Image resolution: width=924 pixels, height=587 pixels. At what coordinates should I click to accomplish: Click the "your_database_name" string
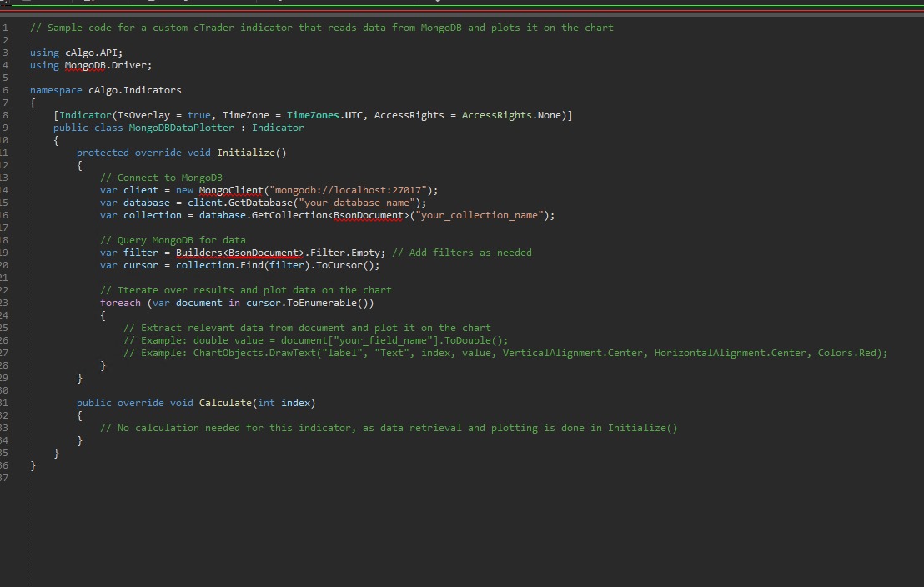coord(357,203)
